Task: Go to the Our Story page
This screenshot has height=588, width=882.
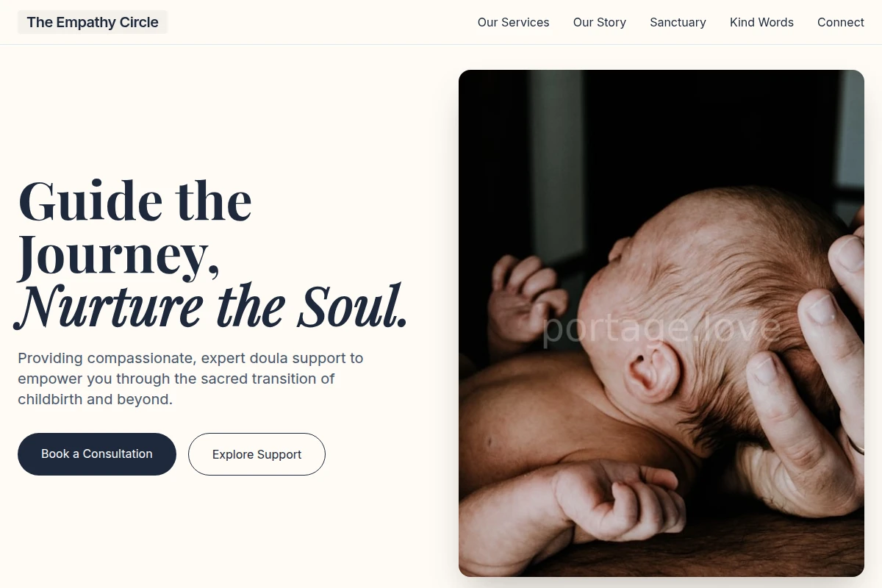Action: [600, 22]
